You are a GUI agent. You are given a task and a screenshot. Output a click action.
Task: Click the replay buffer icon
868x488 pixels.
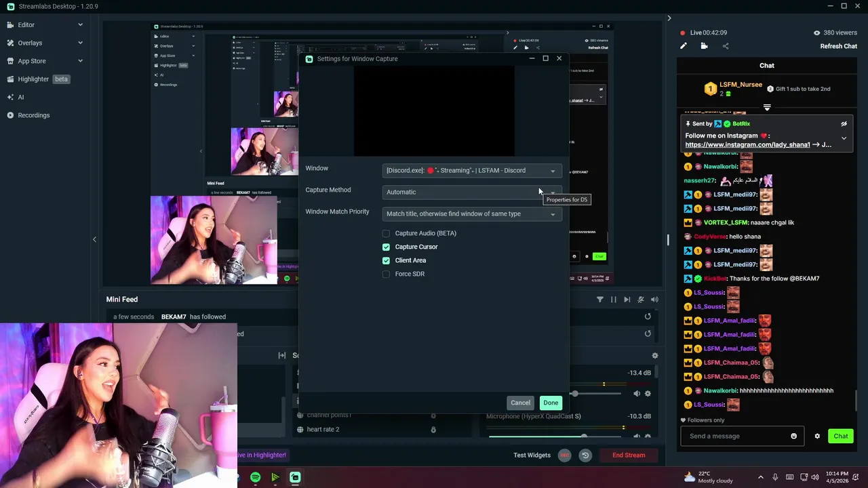click(585, 455)
